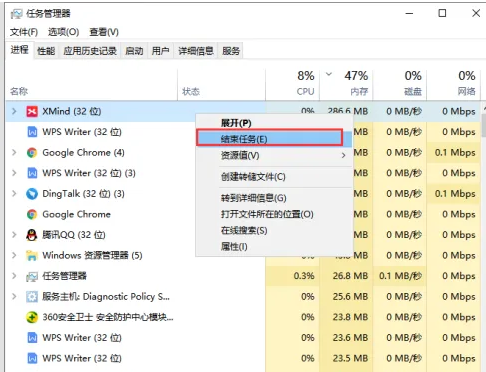Expand the Windows 资源管理器 (5) group
The width and height of the screenshot is (486, 372).
coord(14,255)
